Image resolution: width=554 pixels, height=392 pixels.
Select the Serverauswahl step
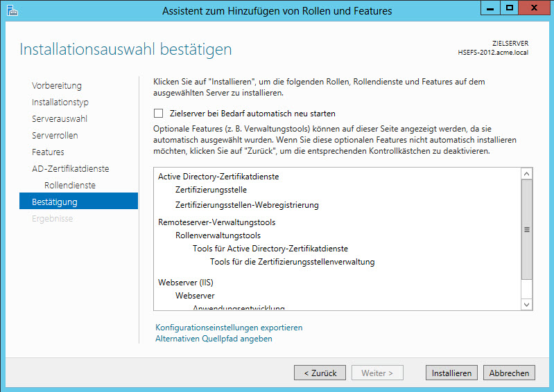[x=60, y=119]
